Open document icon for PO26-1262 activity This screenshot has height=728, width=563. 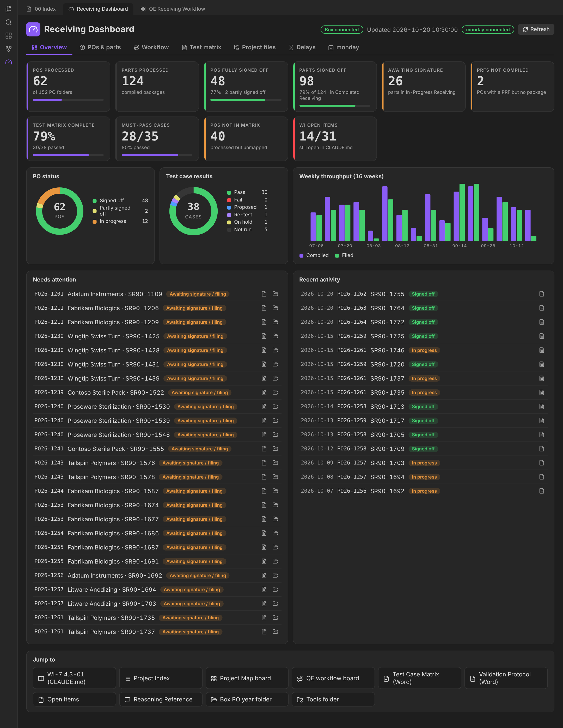coord(542,294)
